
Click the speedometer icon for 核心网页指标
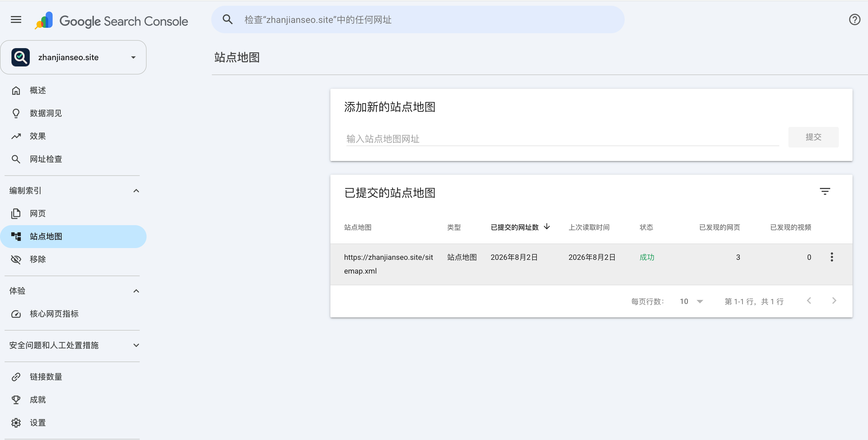click(16, 314)
